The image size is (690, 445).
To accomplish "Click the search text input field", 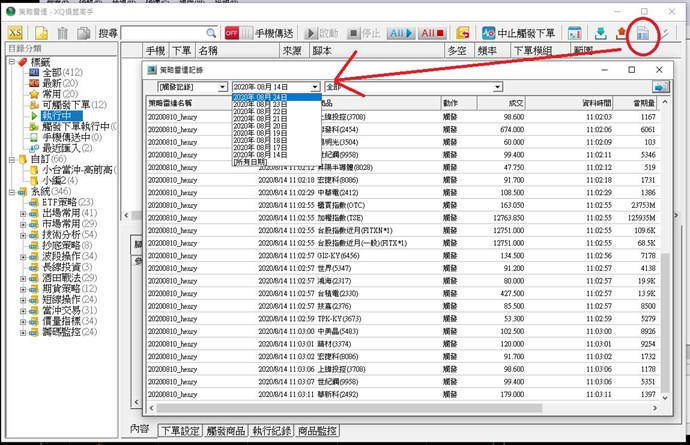I will 160,33.
